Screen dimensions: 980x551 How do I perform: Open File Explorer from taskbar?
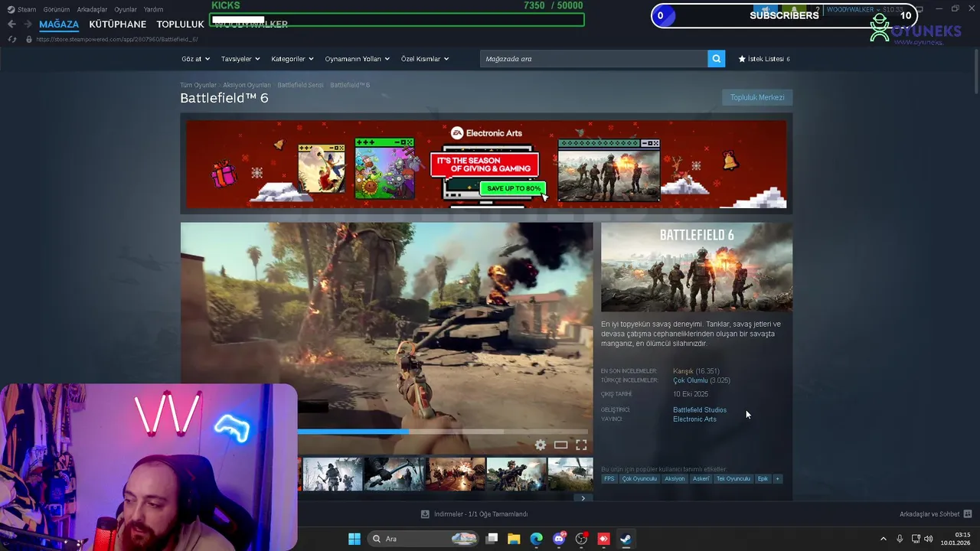coord(514,539)
